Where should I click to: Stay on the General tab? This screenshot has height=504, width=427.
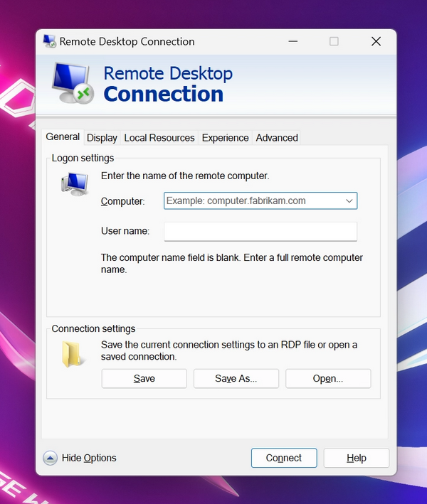click(x=63, y=137)
